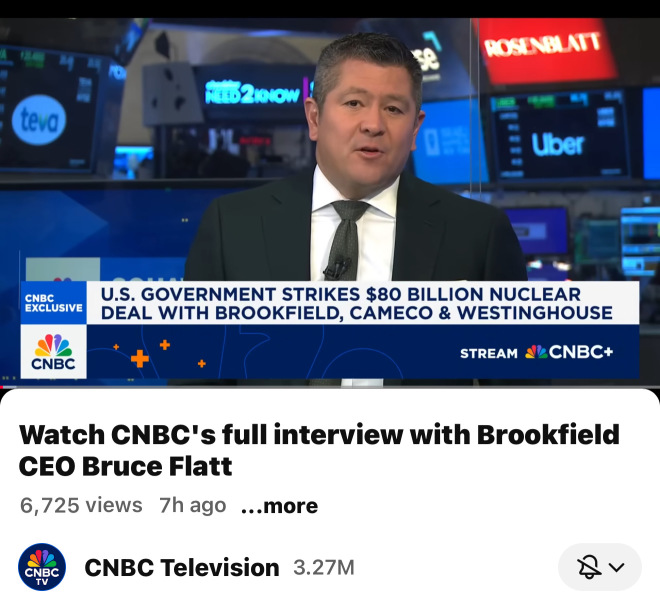Click the lapel microphone on the anchor's tie
The width and height of the screenshot is (660, 604).
(337, 267)
